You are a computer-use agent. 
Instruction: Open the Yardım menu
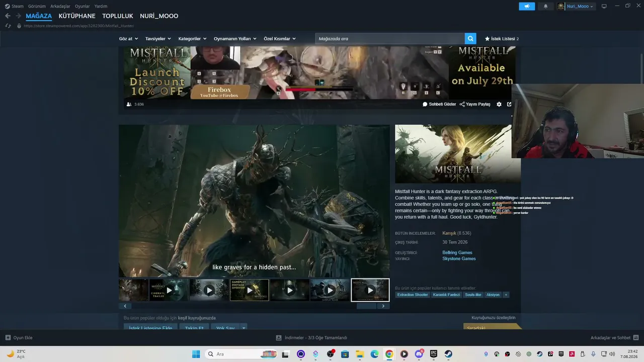point(101,6)
